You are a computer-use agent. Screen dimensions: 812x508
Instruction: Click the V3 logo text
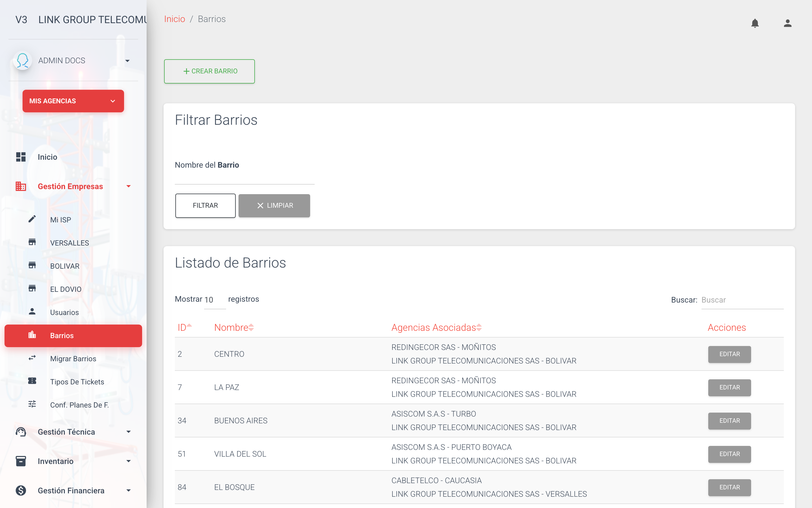point(21,20)
